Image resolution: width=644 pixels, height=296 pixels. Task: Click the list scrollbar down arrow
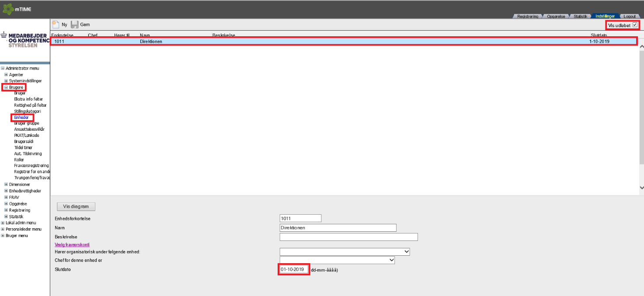(641, 188)
